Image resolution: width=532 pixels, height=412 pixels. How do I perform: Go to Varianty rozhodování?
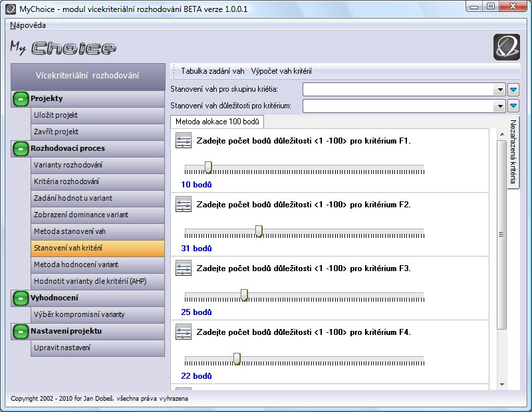click(x=98, y=165)
